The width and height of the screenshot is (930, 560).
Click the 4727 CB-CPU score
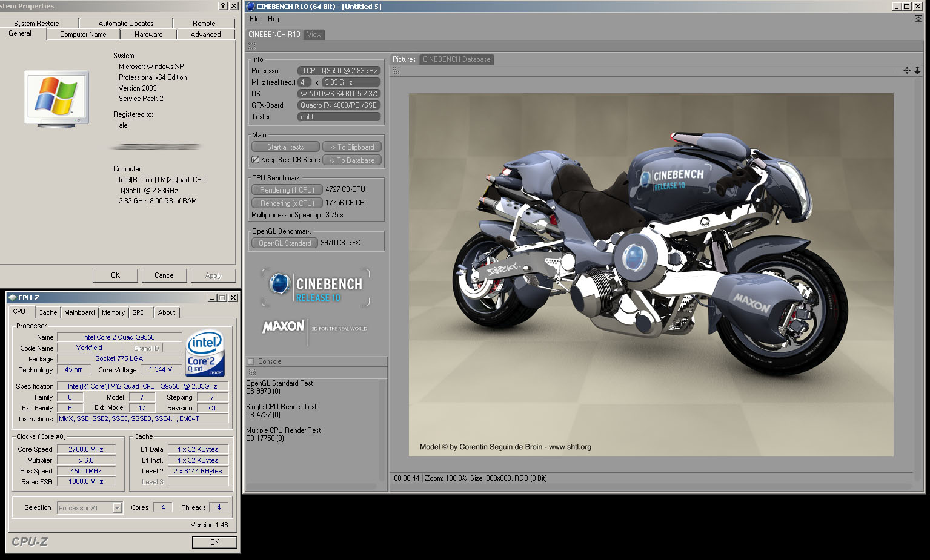coord(345,189)
